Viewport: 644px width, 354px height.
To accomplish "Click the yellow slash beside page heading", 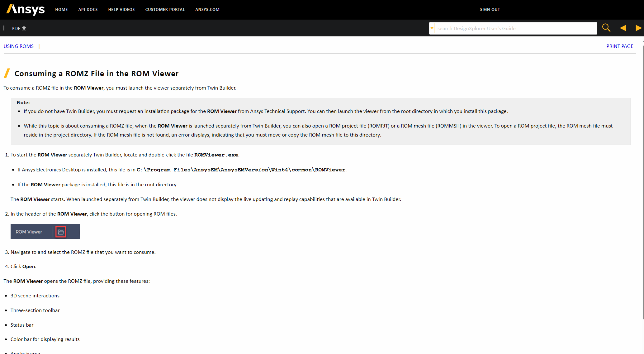I will pyautogui.click(x=7, y=73).
